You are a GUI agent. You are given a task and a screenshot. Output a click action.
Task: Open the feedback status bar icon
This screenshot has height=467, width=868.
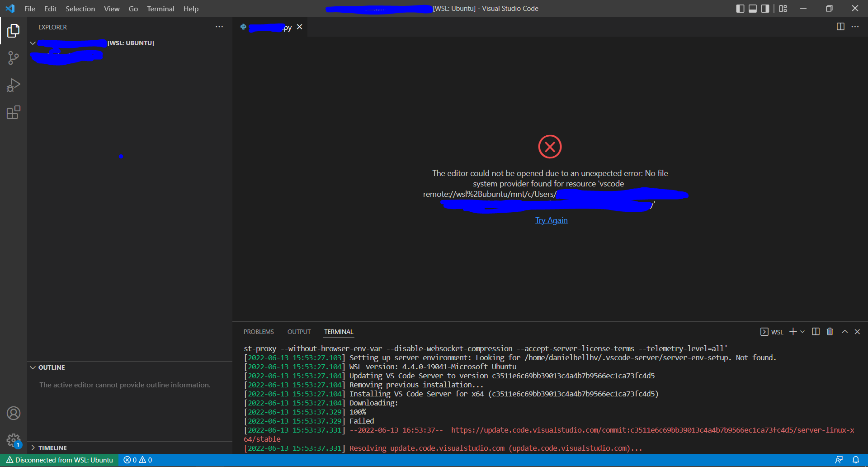[x=839, y=460]
